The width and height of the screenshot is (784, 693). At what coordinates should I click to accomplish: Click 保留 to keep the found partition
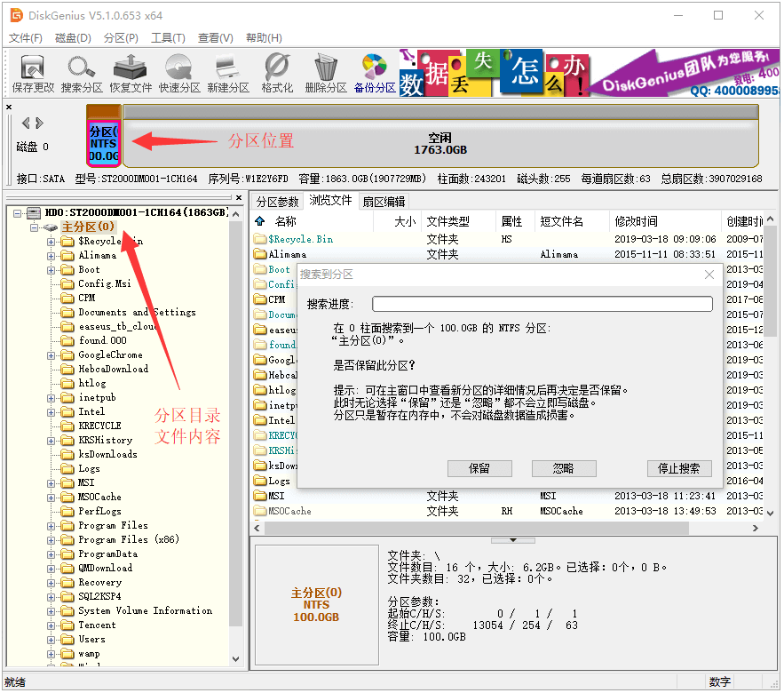click(479, 468)
